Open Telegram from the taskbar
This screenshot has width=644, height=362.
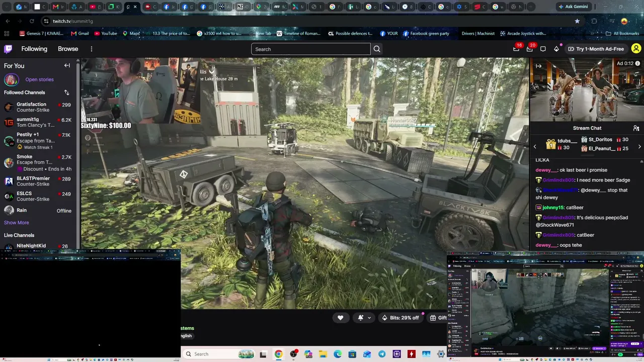(x=382, y=354)
